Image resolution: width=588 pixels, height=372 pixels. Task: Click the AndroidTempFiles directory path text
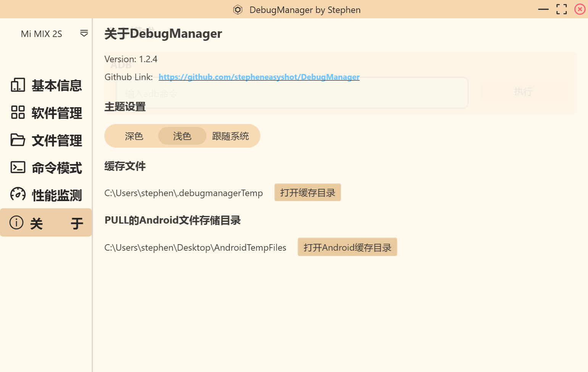coord(195,248)
